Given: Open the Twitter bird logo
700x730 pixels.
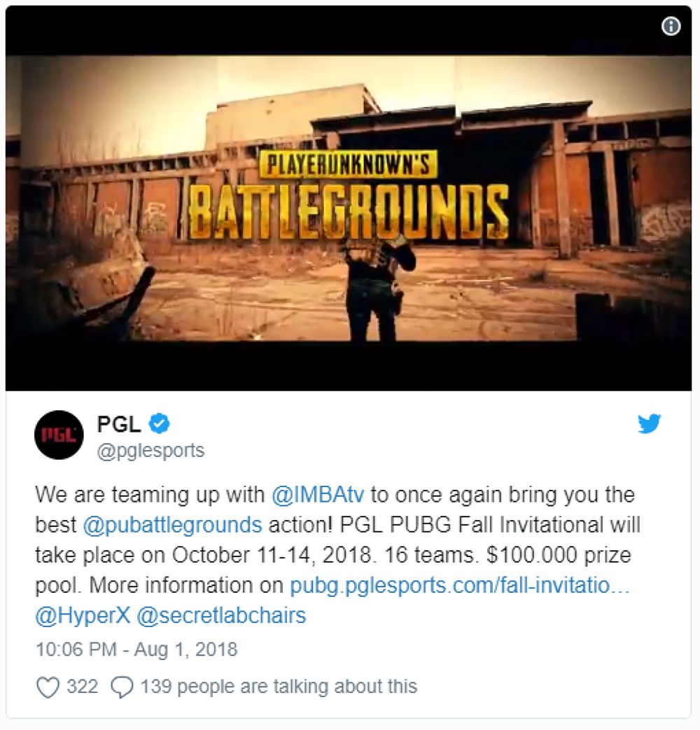Looking at the screenshot, I should (x=649, y=423).
